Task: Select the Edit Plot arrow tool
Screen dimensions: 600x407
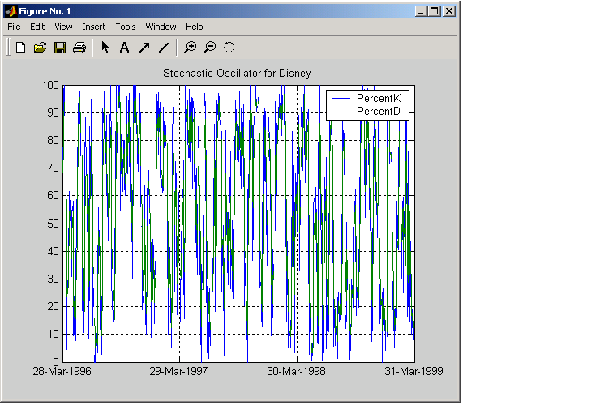Action: point(105,48)
